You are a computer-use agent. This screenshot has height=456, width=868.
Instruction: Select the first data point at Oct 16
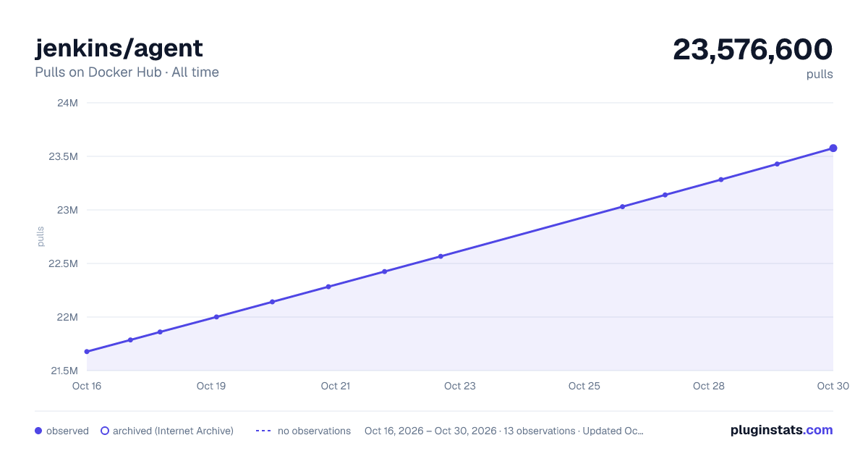[87, 352]
